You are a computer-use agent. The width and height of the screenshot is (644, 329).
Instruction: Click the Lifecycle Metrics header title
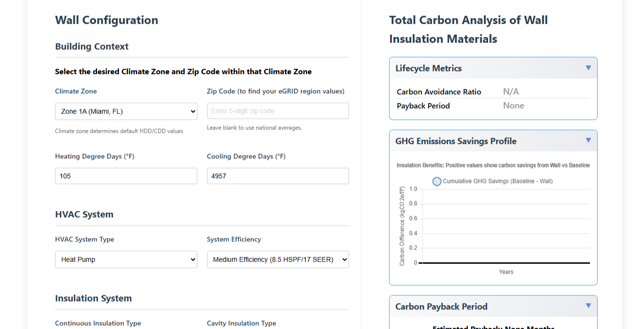(x=428, y=69)
